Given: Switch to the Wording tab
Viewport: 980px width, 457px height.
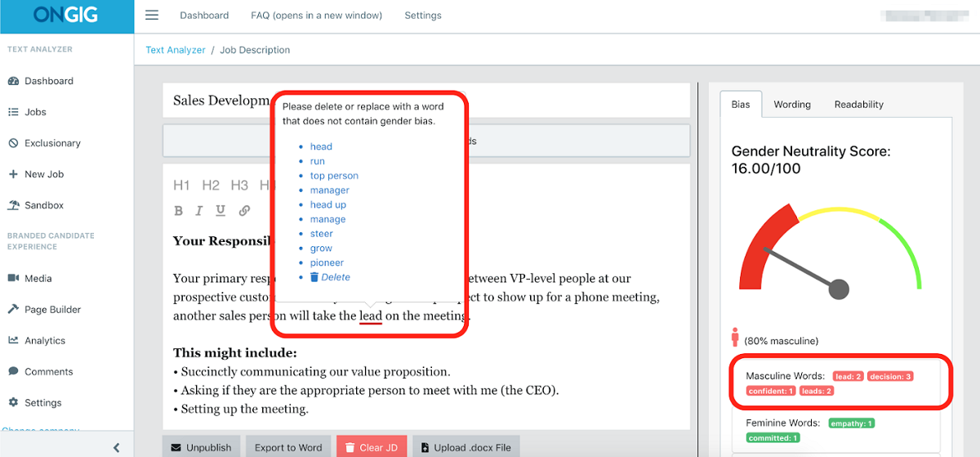Looking at the screenshot, I should 792,105.
